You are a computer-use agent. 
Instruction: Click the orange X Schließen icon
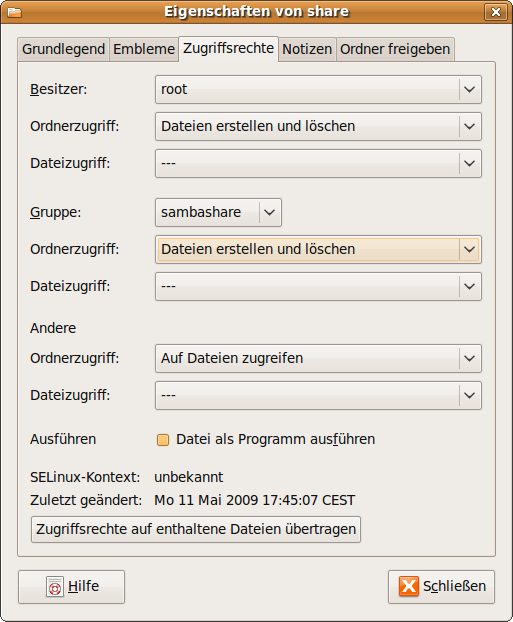click(x=409, y=586)
